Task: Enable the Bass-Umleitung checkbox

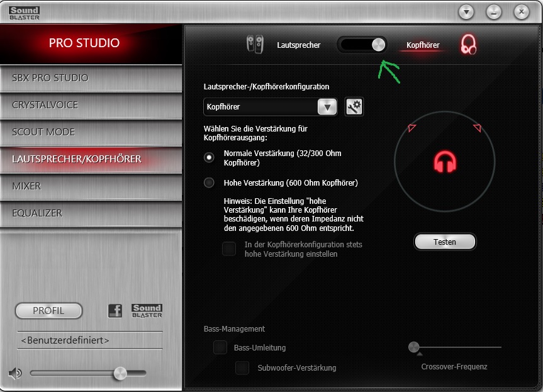Action: pyautogui.click(x=220, y=347)
